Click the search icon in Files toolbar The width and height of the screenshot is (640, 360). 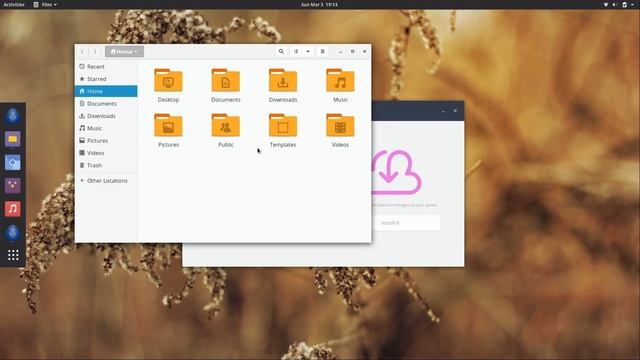point(281,51)
